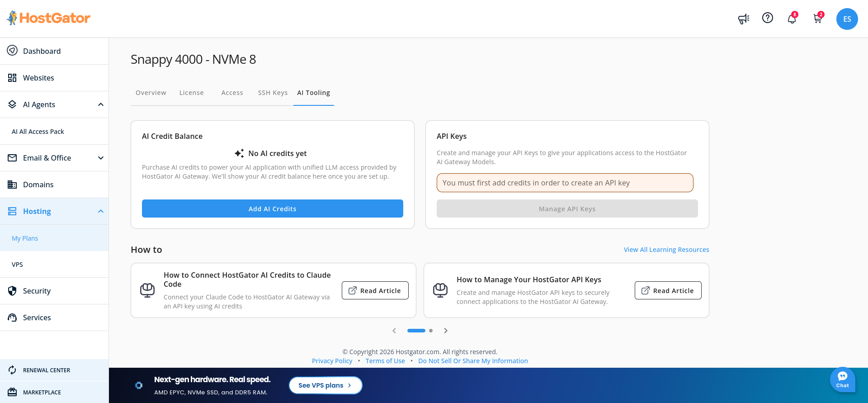Open Dashboard in the sidebar

tap(54, 51)
